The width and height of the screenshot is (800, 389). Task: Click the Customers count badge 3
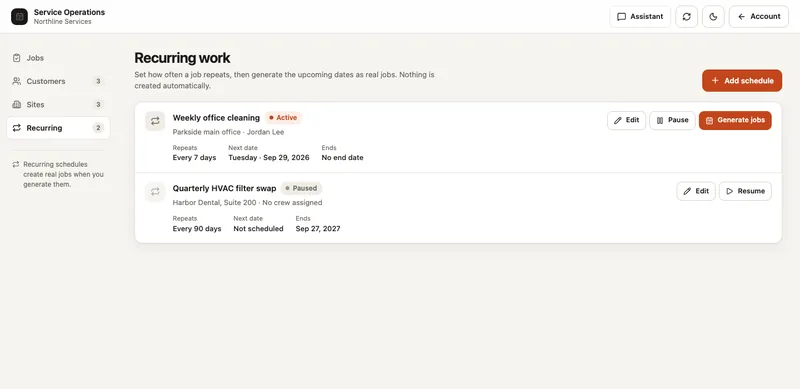[x=98, y=81]
